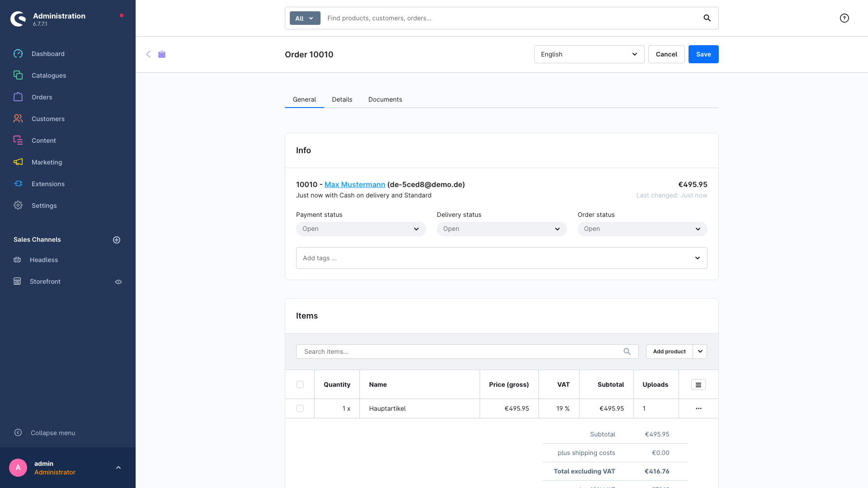Screen dimensions: 868x488
Task: Click the Dashboard gauge icon
Action: [18, 54]
